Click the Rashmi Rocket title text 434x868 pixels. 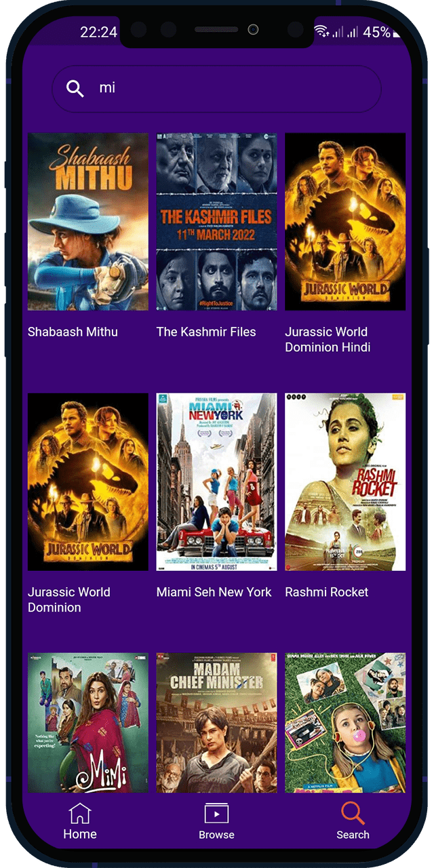coord(327,592)
